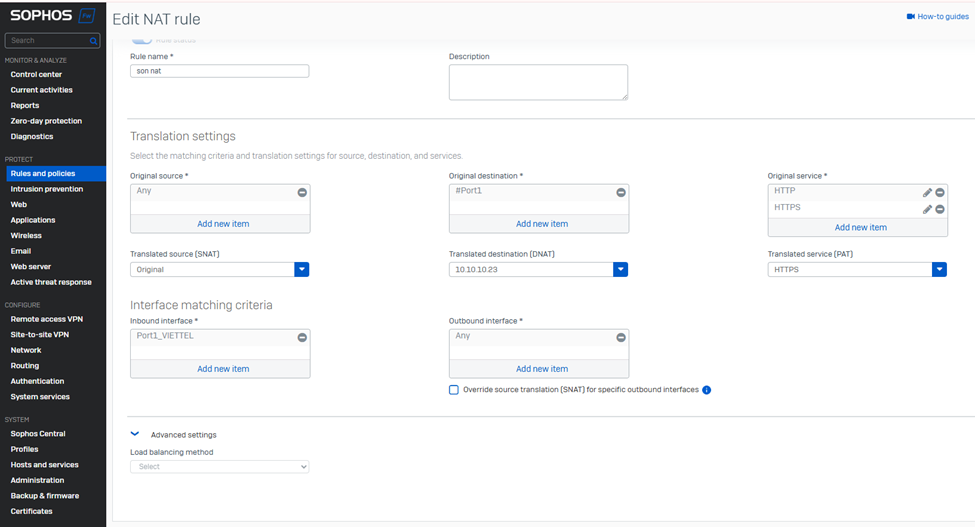
Task: Toggle the Rule status switch
Action: 142,40
